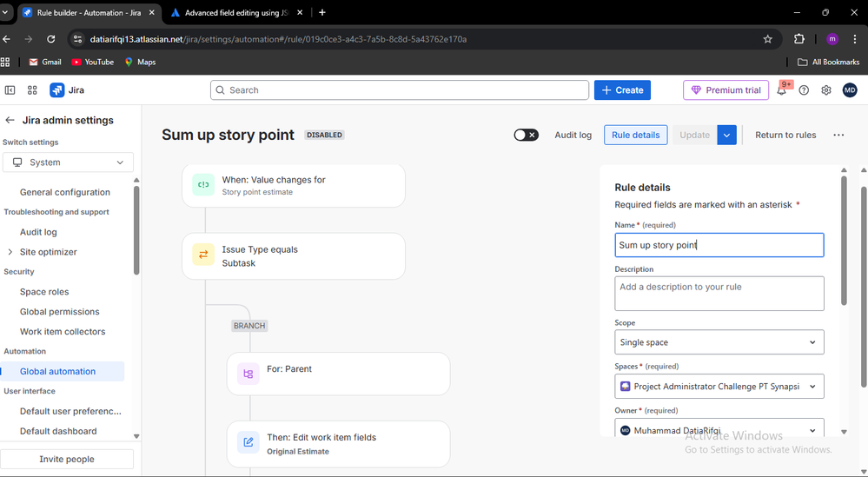Expand the Site optimizer tree item
868x477 pixels.
(10, 252)
